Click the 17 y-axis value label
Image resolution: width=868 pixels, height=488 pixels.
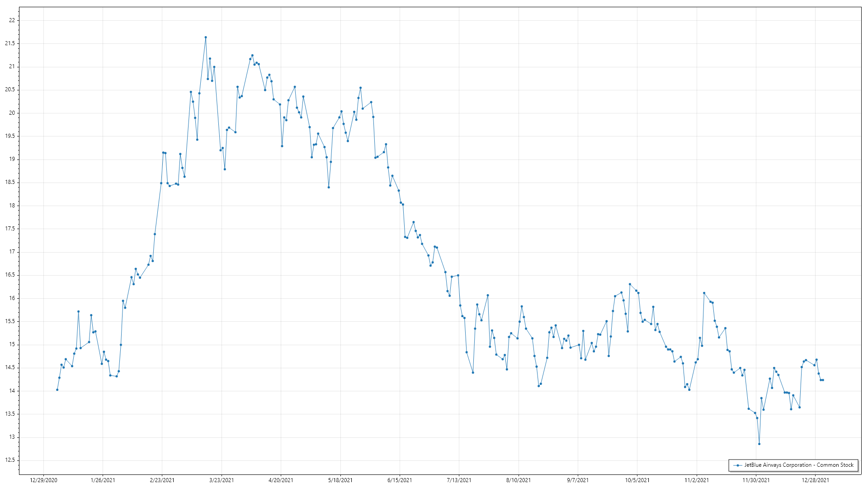[x=12, y=252]
